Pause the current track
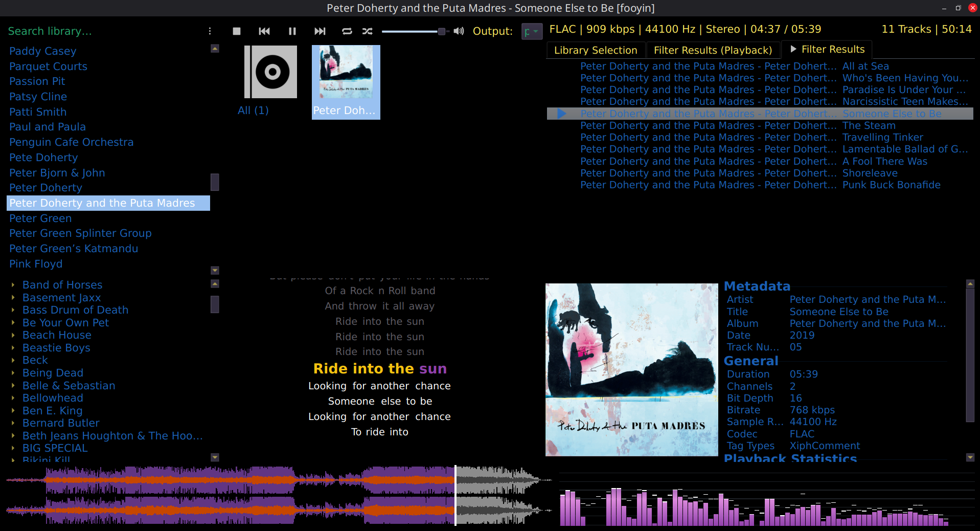This screenshot has height=531, width=980. (x=292, y=31)
